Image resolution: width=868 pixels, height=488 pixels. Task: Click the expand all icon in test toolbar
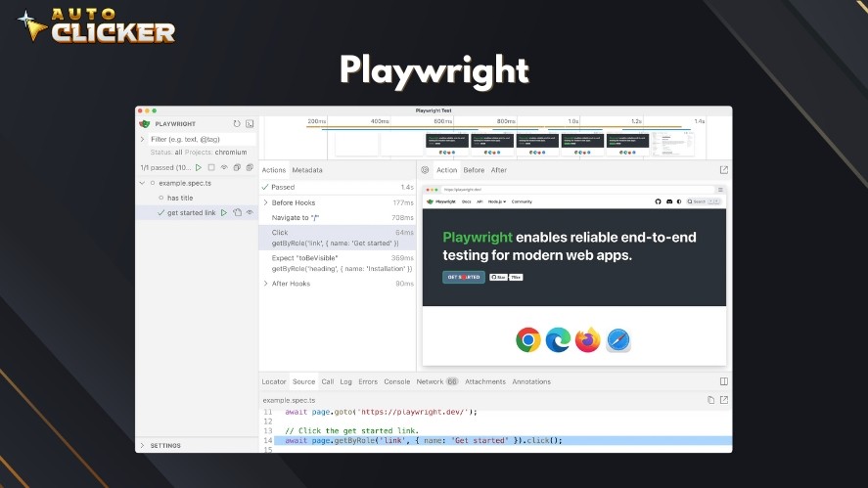pos(250,167)
